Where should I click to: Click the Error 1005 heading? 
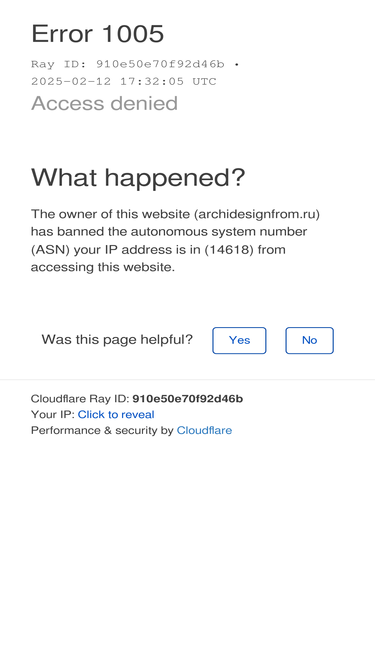click(98, 34)
